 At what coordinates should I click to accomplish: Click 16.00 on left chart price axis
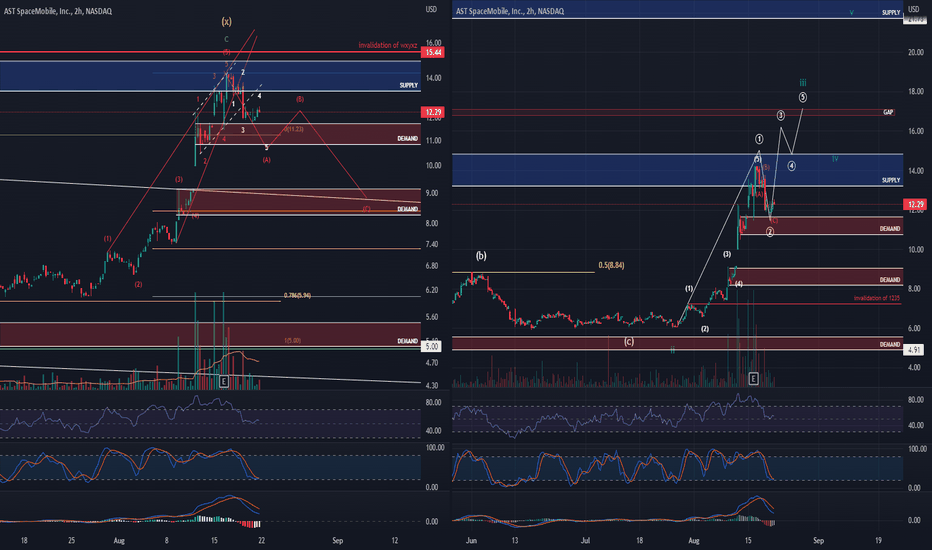(x=433, y=43)
